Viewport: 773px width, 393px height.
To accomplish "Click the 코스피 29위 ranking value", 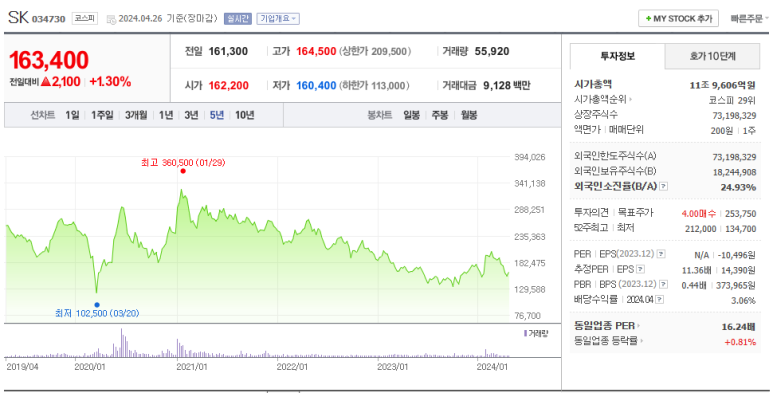I will [x=732, y=100].
